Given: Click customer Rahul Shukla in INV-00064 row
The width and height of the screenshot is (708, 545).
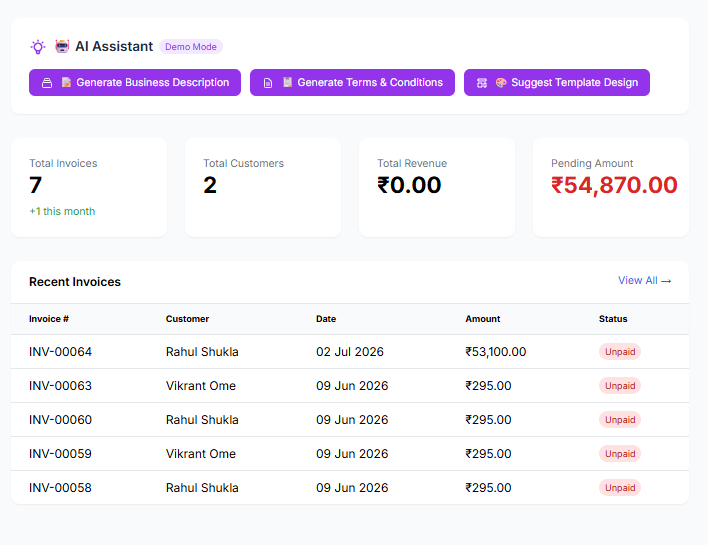Looking at the screenshot, I should (202, 352).
